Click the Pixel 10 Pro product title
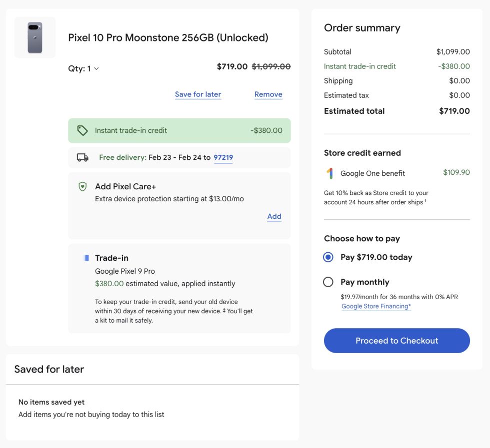 168,37
